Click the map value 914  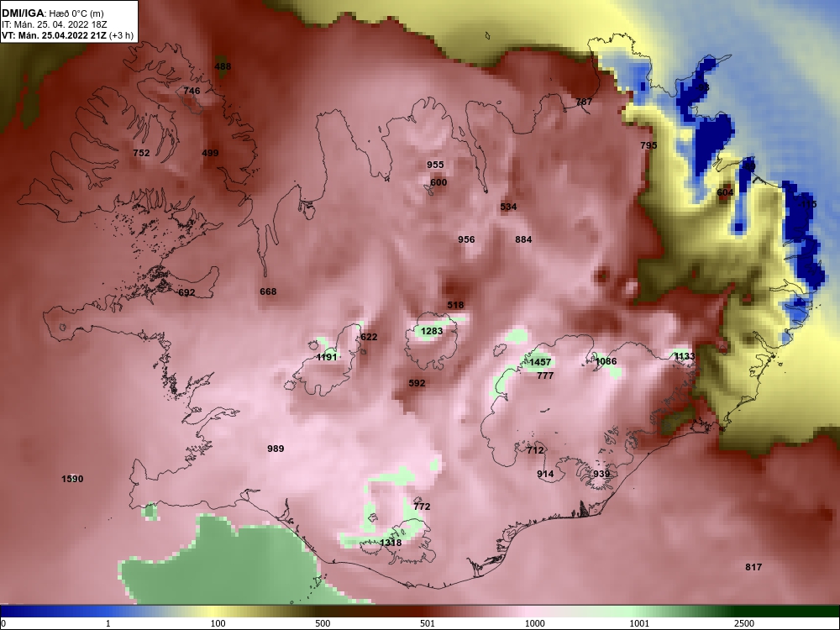[545, 474]
